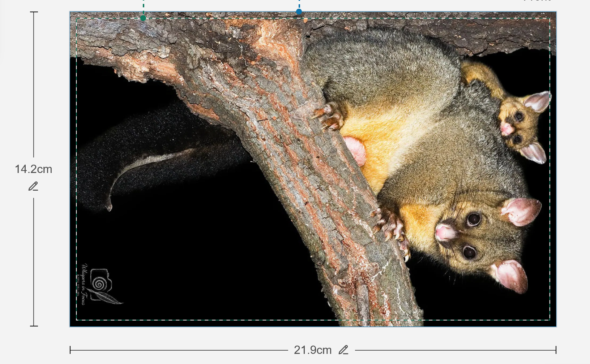
Task: Select the blue bleed-edge marker dot
Action: (x=299, y=12)
